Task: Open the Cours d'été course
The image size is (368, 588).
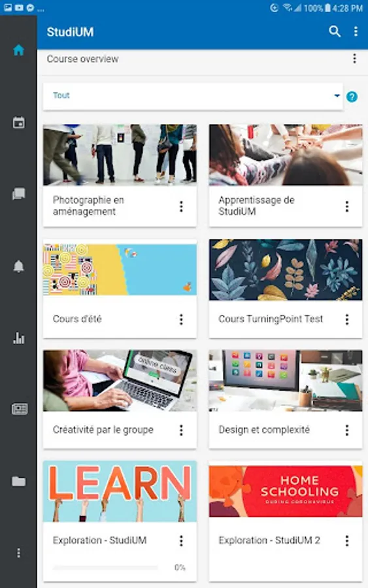Action: [x=77, y=319]
